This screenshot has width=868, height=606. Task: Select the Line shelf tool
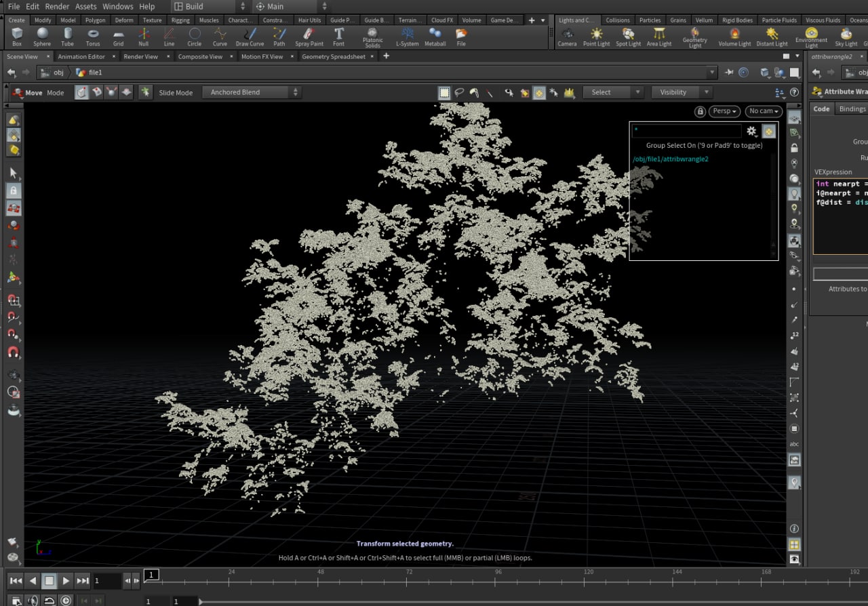pos(169,37)
